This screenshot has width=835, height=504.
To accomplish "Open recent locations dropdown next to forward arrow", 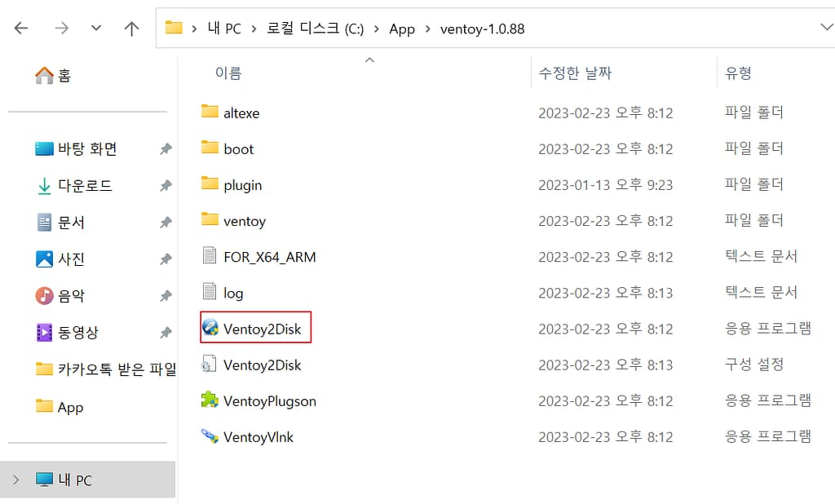I will coord(96,29).
